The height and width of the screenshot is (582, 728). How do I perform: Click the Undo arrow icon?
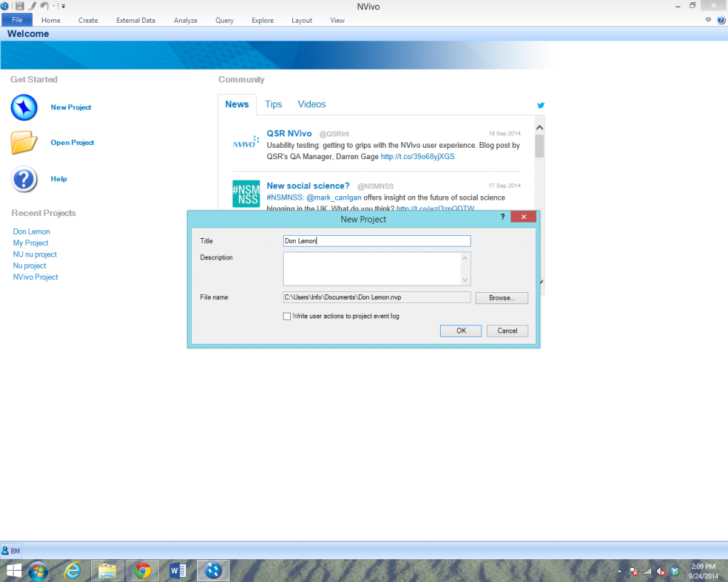click(45, 6)
